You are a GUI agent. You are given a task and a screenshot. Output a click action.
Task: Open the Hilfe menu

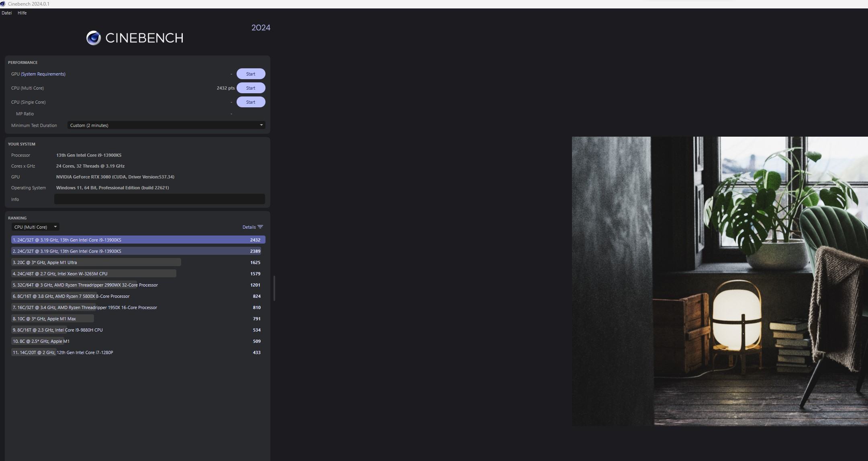(x=22, y=13)
